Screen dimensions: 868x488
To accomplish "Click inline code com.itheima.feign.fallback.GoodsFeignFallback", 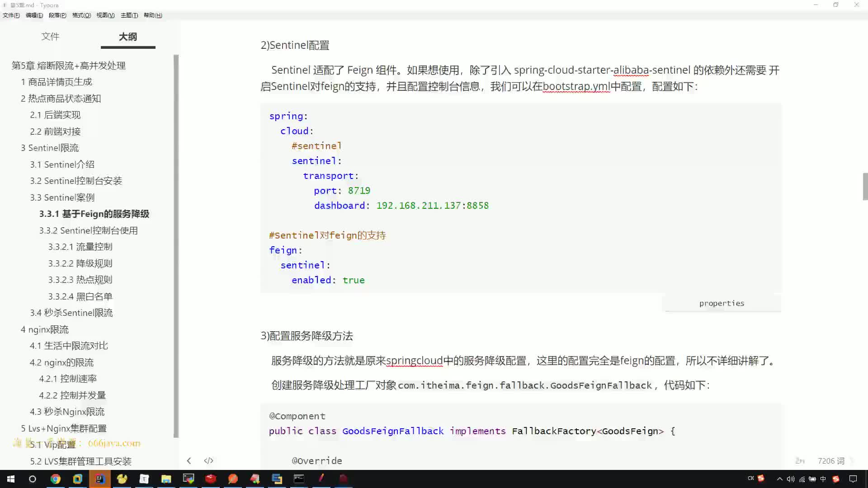I will pos(525,385).
